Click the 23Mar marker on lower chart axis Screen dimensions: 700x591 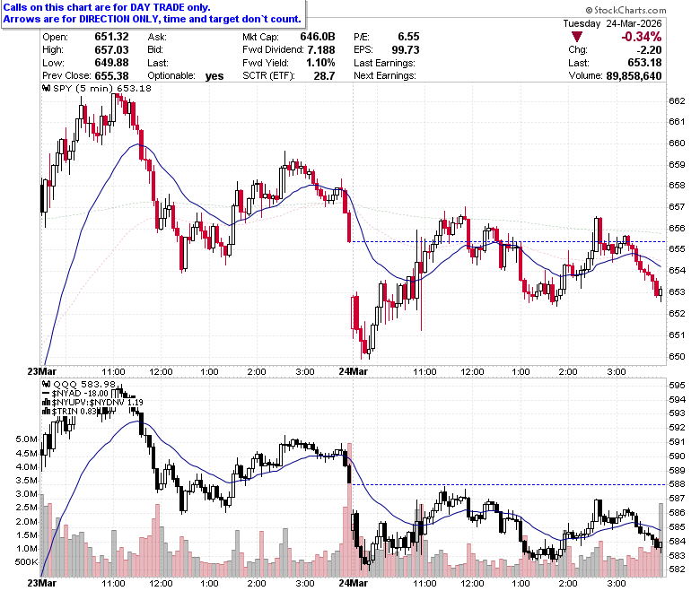[x=41, y=583]
